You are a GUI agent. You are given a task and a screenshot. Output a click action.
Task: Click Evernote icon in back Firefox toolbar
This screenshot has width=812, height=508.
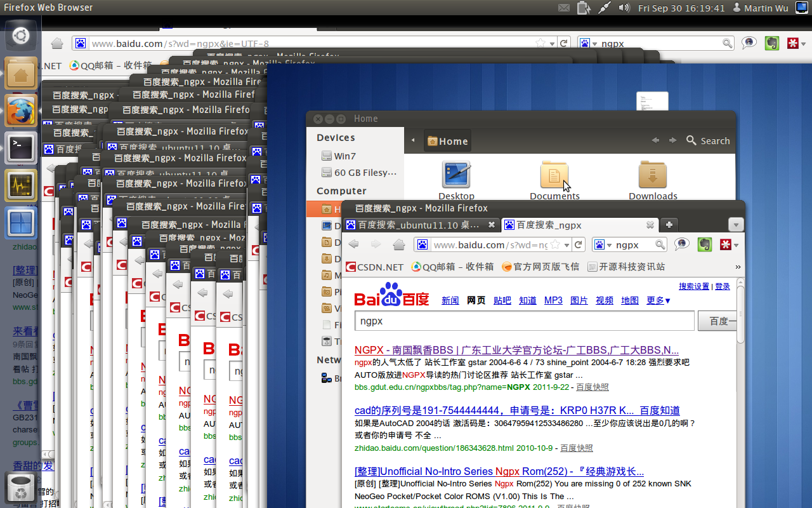[x=771, y=43]
